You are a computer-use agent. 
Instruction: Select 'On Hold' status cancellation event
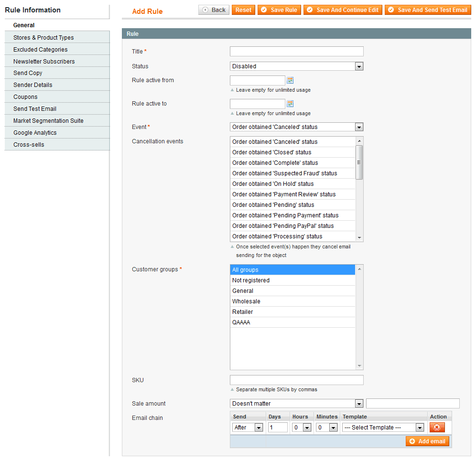click(x=292, y=184)
